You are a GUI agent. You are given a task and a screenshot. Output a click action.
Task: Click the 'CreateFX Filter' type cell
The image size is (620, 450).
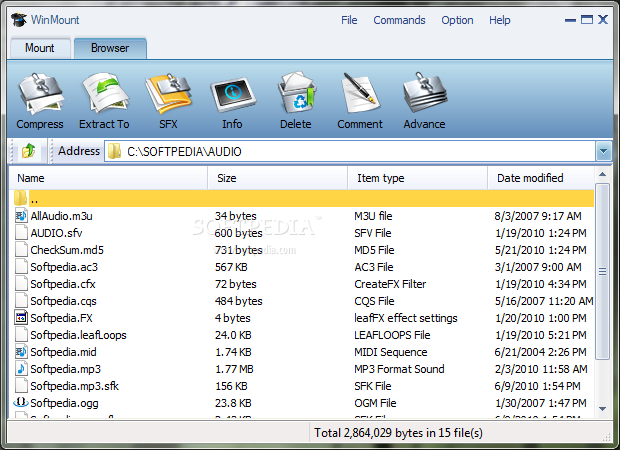point(390,284)
